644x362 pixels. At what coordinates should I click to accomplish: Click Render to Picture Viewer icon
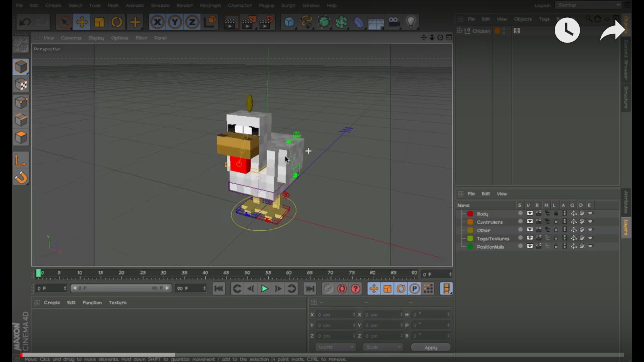(249, 22)
